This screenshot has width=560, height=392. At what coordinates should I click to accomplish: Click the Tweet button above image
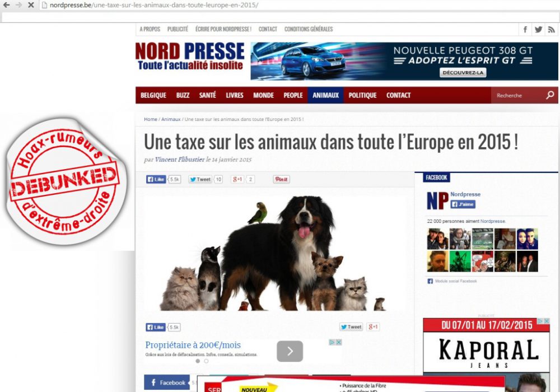[200, 179]
